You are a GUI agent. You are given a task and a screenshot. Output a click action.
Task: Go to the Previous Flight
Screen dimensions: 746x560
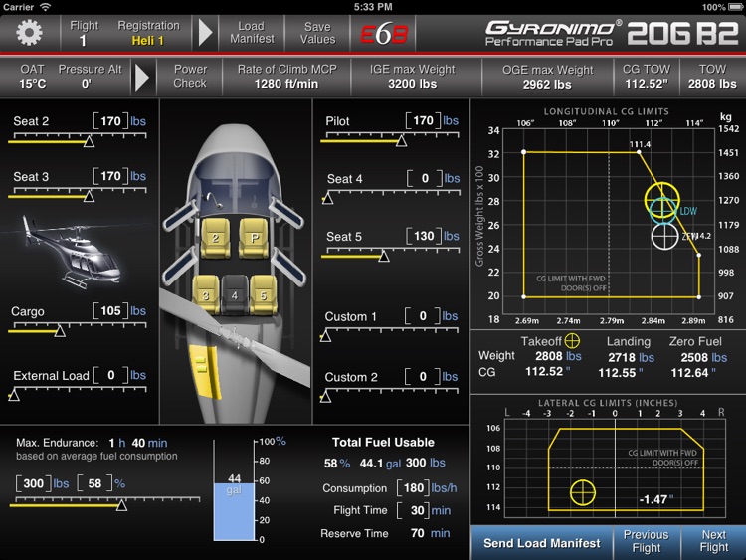pos(647,541)
